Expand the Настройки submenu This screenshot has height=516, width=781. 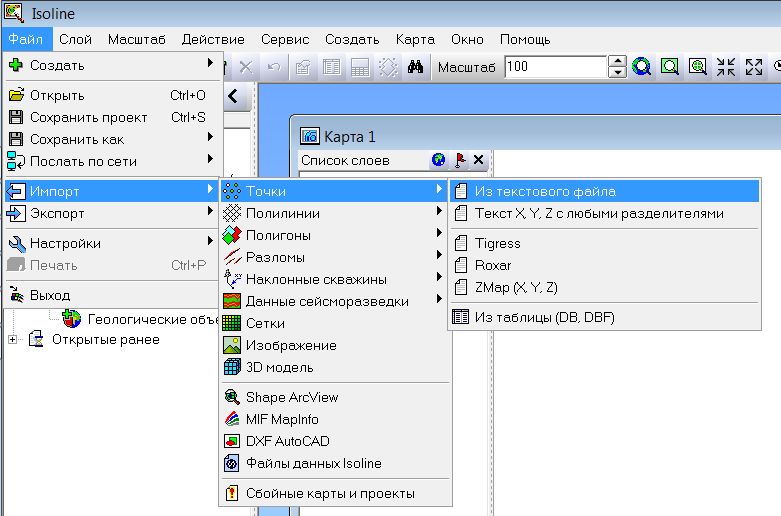112,243
